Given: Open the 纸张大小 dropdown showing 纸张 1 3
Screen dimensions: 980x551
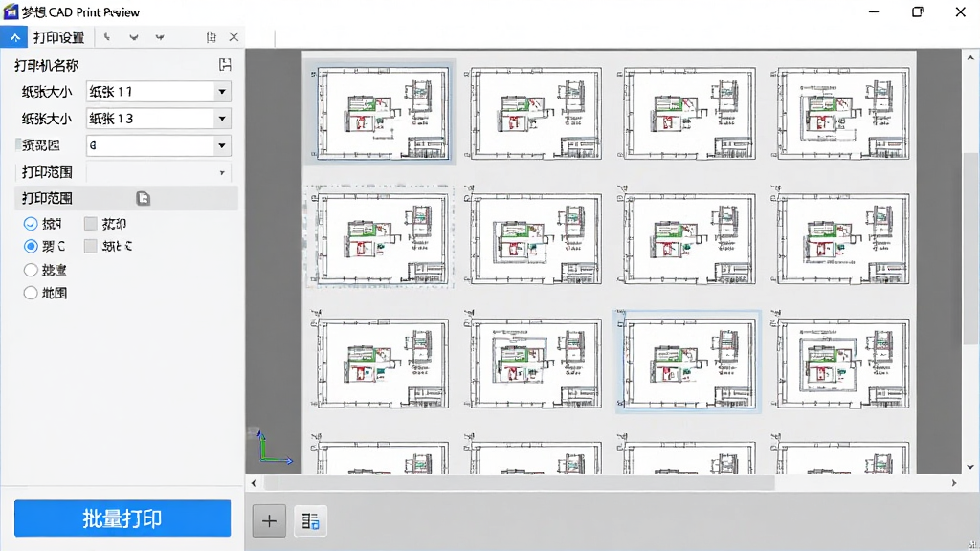Looking at the screenshot, I should coord(158,119).
